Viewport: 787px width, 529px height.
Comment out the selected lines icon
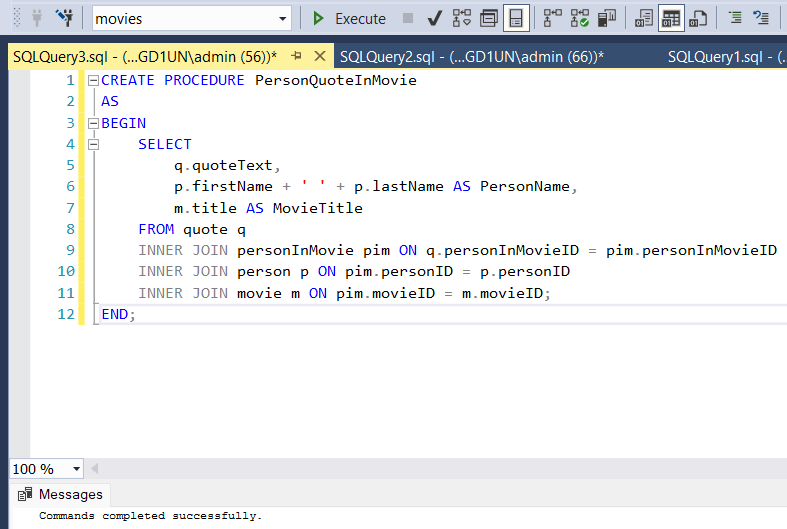coord(735,19)
